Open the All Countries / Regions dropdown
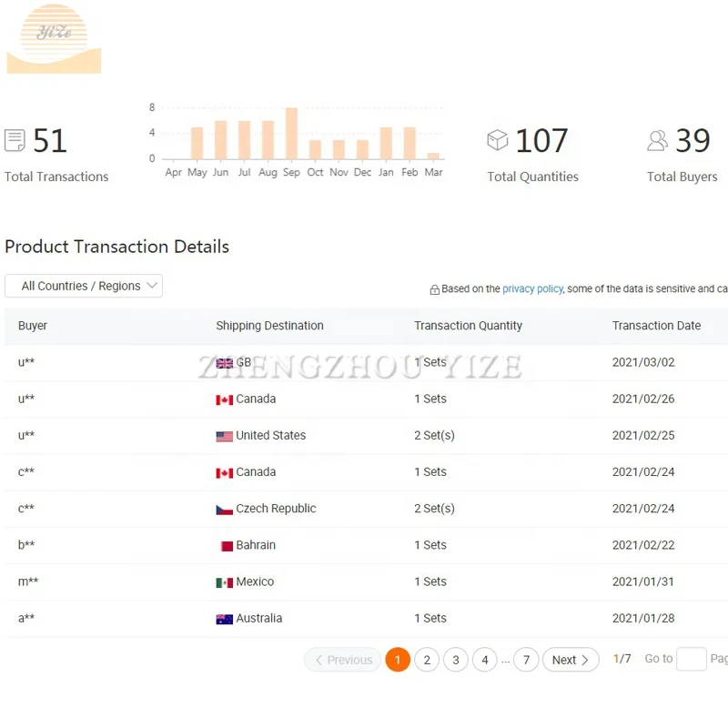728x728 pixels. [x=84, y=286]
